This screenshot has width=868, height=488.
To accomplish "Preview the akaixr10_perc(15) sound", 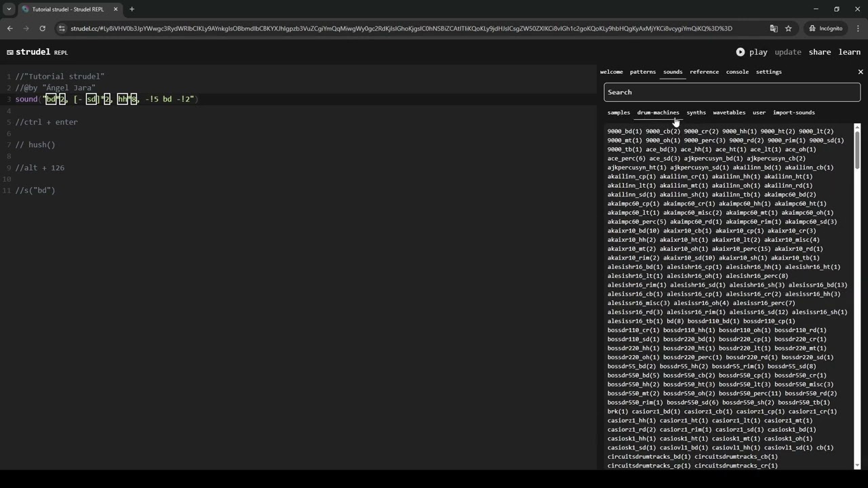I will click(x=741, y=249).
